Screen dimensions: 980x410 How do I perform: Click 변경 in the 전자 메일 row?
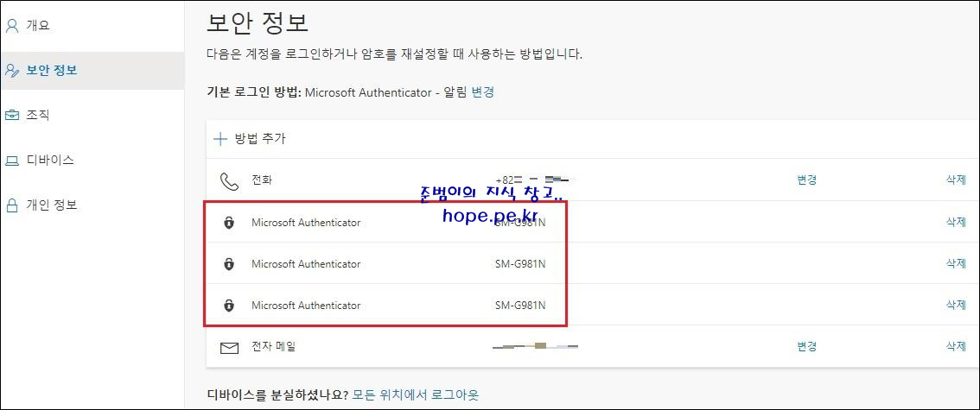pos(807,346)
